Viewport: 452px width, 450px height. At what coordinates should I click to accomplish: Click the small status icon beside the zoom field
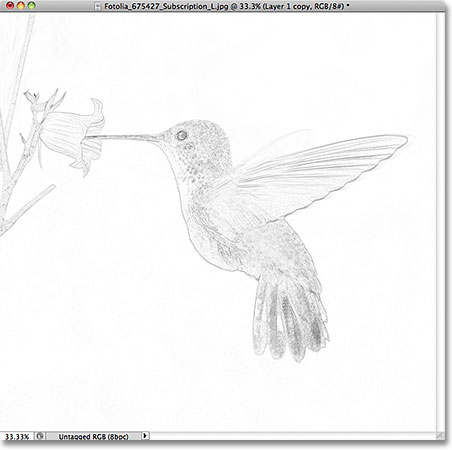[x=40, y=436]
